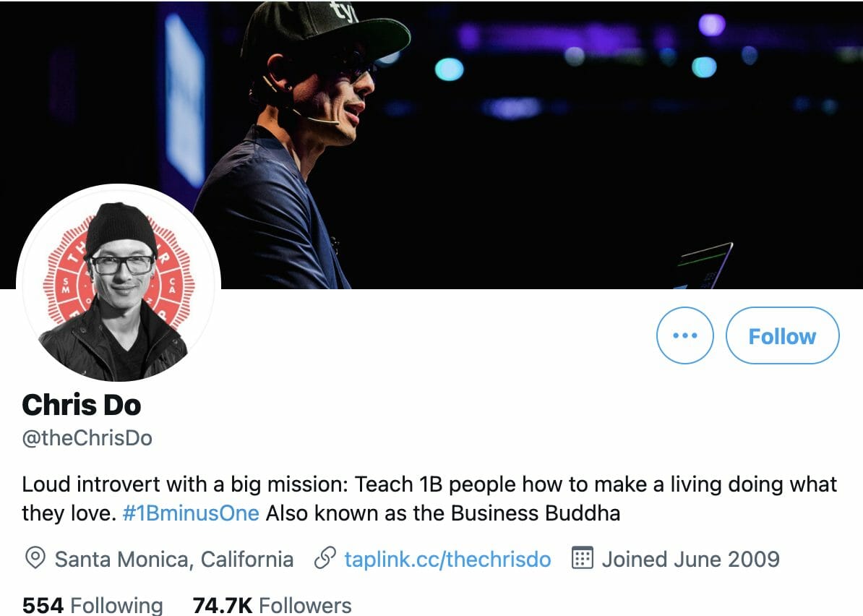Click the location pin icon
Image resolution: width=863 pixels, height=616 pixels.
click(34, 559)
